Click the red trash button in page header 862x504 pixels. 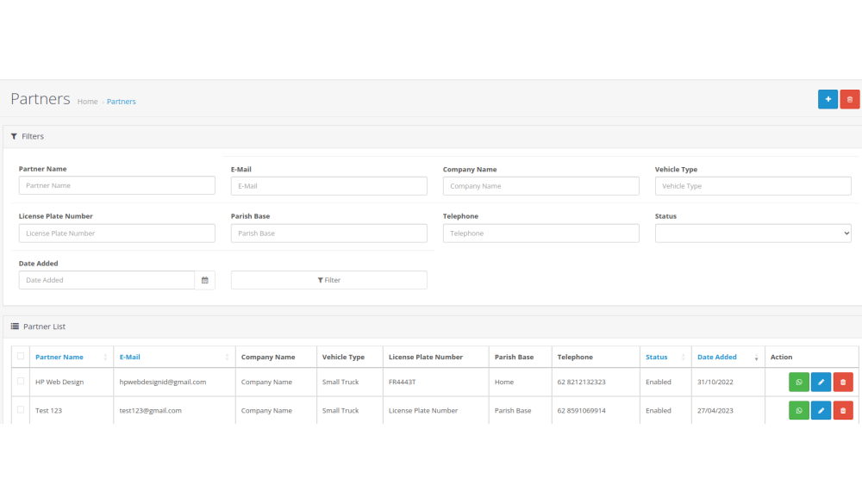tap(850, 100)
